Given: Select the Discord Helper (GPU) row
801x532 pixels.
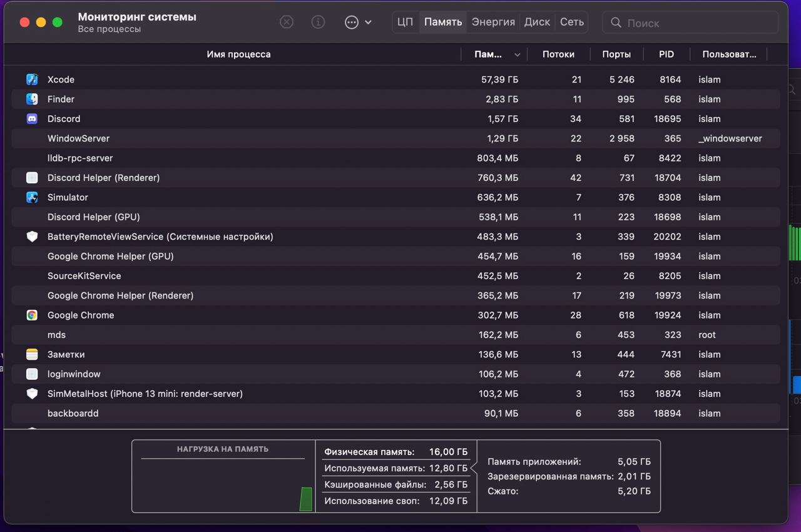Looking at the screenshot, I should [x=395, y=217].
